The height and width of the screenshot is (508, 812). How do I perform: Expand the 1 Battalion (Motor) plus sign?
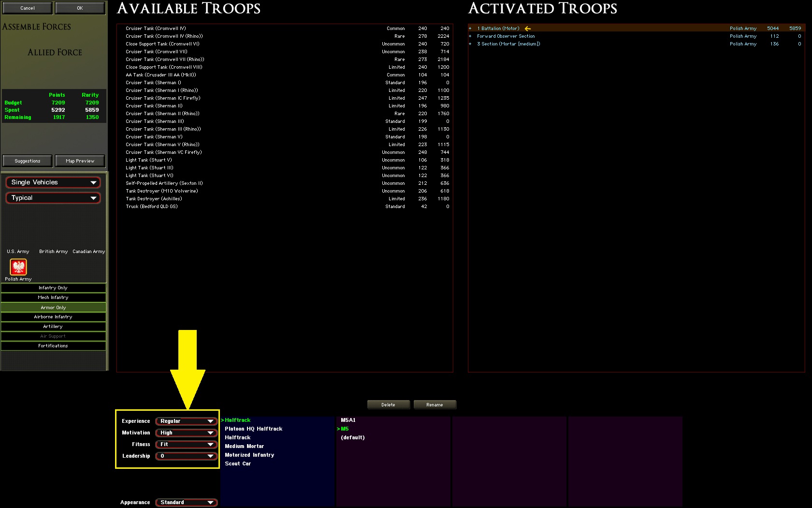(470, 29)
